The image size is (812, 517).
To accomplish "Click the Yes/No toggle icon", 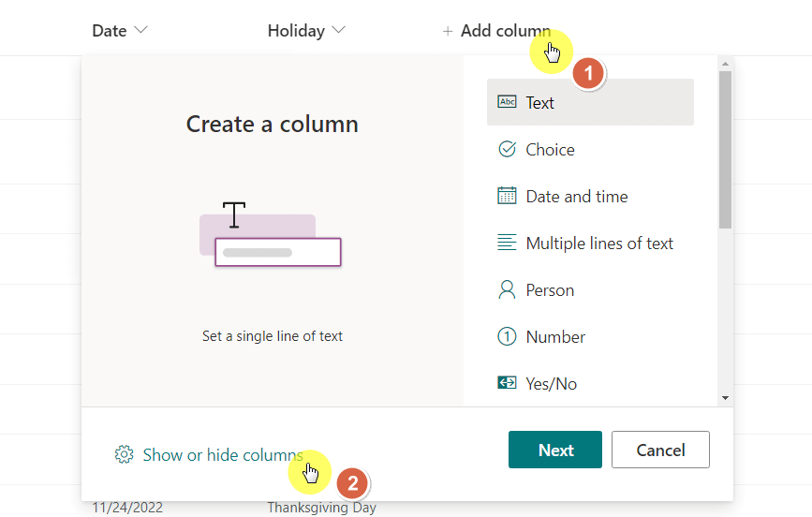I will coord(507,383).
